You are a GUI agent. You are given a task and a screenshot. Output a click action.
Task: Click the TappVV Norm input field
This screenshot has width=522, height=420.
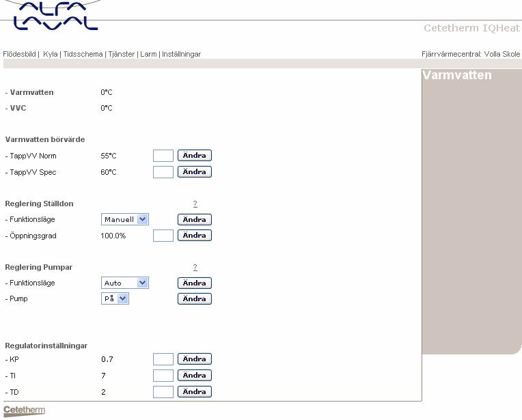163,156
